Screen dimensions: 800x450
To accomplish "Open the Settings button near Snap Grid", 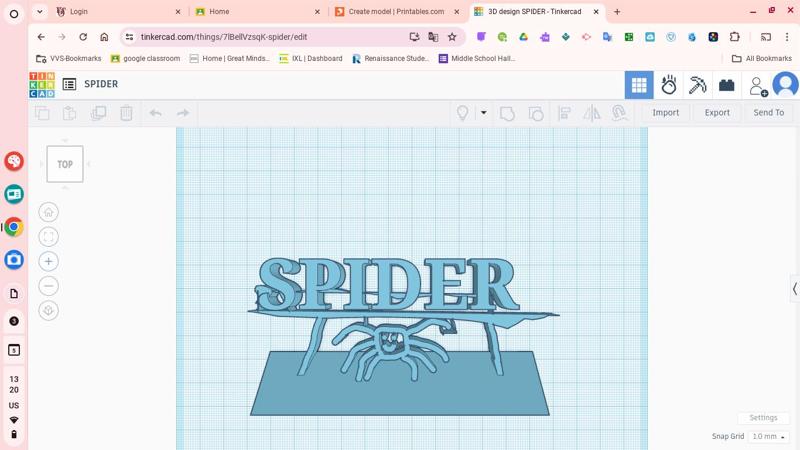I will 763,417.
